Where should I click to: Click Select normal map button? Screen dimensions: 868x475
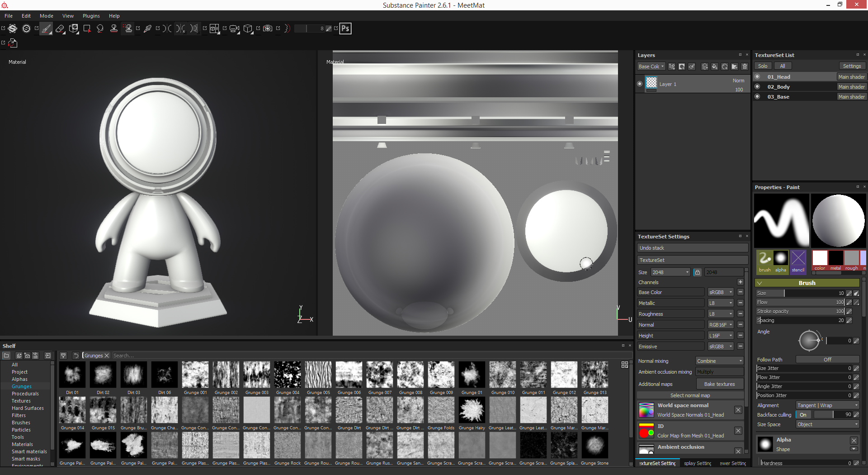[690, 395]
